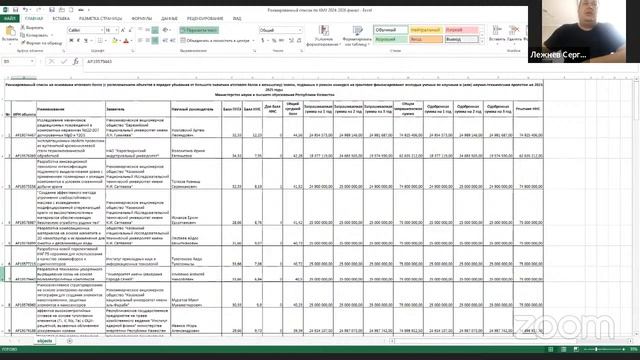Switch to the РЕЦЕНЗИРОВАНИЕ tab
Viewport: 640px width, 360px height.
(x=205, y=18)
